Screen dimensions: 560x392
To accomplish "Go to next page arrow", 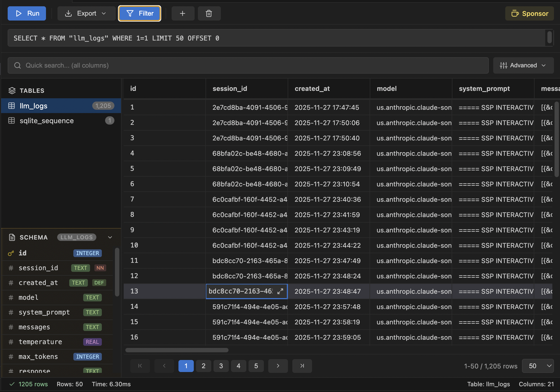I will coord(278,366).
